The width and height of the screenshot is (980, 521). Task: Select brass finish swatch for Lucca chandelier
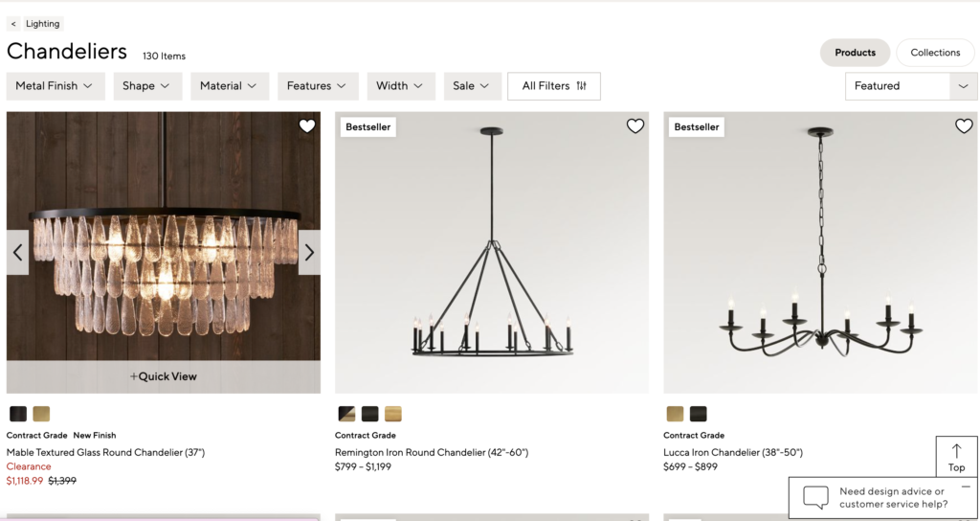tap(675, 414)
